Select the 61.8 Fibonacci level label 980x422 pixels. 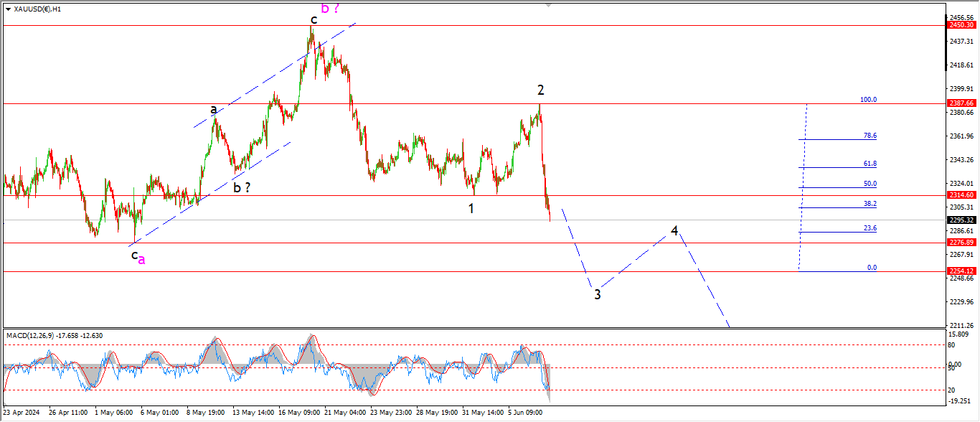pyautogui.click(x=870, y=164)
